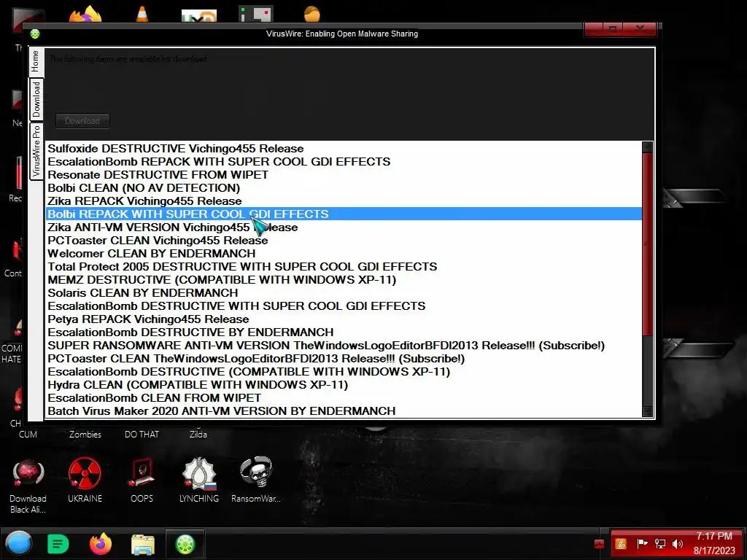Open the volume speaker icon

click(x=678, y=544)
